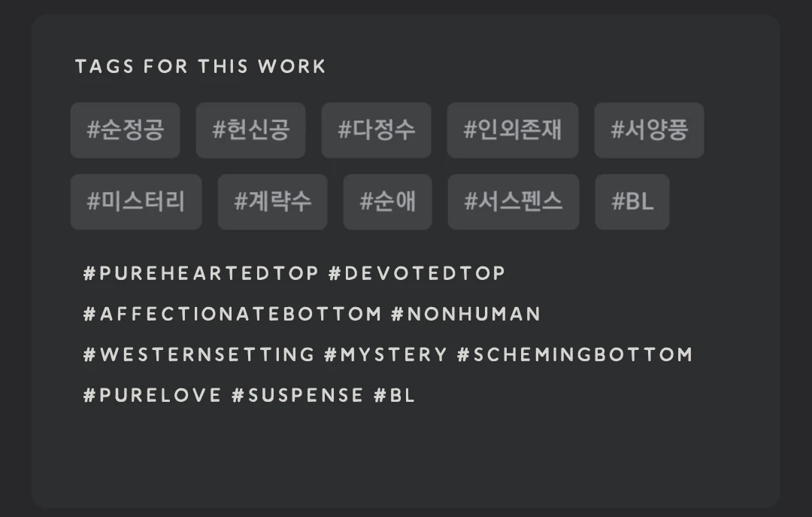This screenshot has width=812, height=517.
Task: Click the #인외존재 tag button
Action: tap(512, 130)
